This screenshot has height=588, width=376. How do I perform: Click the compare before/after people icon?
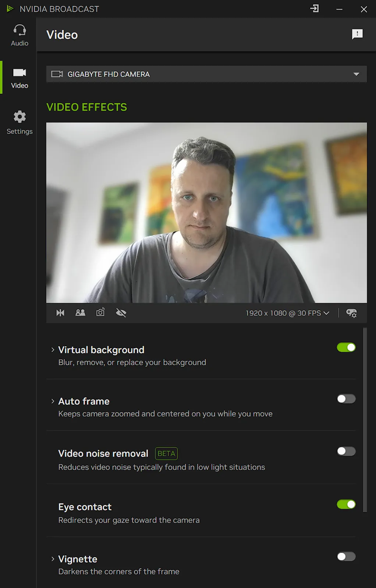coord(80,313)
